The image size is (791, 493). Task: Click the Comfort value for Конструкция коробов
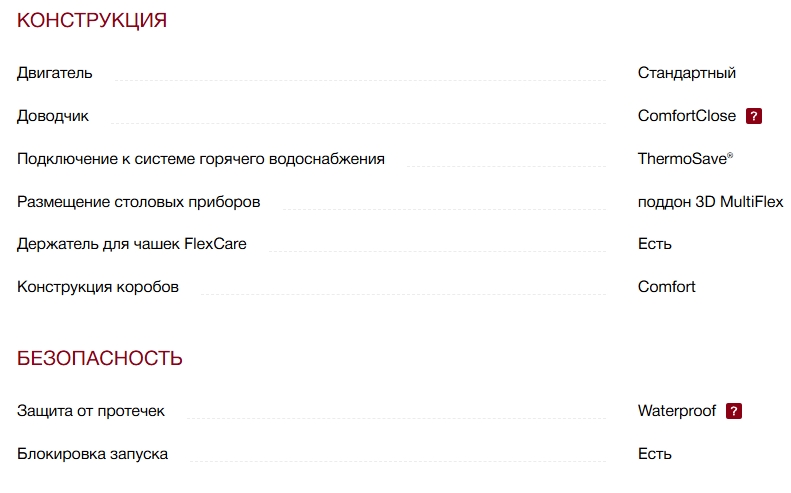[667, 287]
